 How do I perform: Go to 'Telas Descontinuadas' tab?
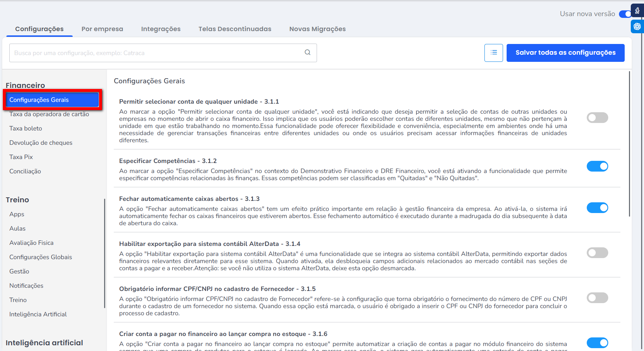(x=235, y=29)
